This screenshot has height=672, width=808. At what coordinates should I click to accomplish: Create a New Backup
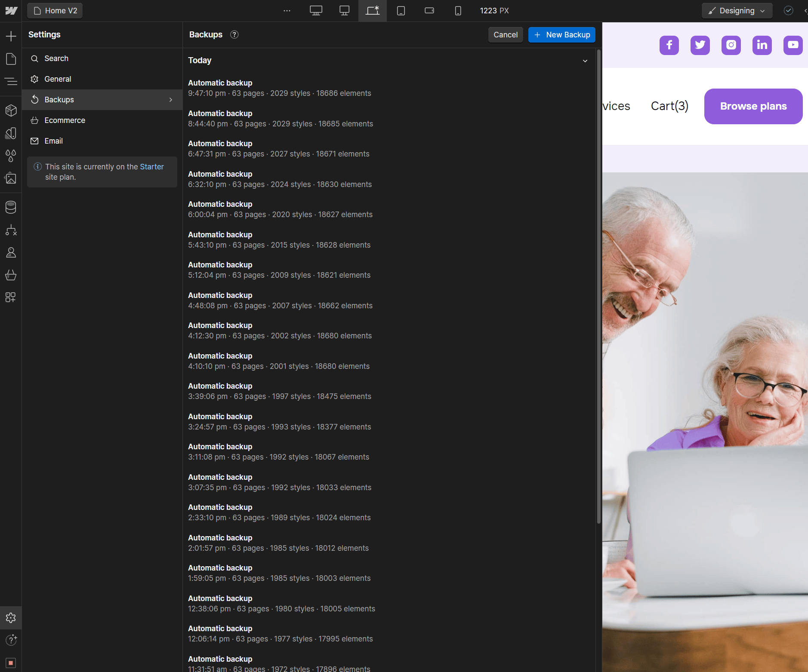point(561,35)
